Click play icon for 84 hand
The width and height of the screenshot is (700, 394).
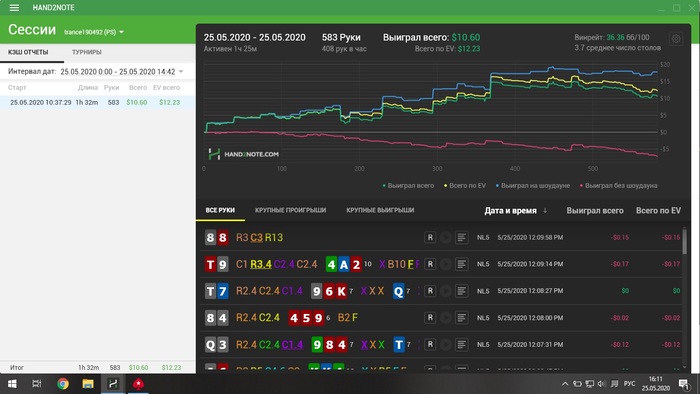click(x=446, y=318)
